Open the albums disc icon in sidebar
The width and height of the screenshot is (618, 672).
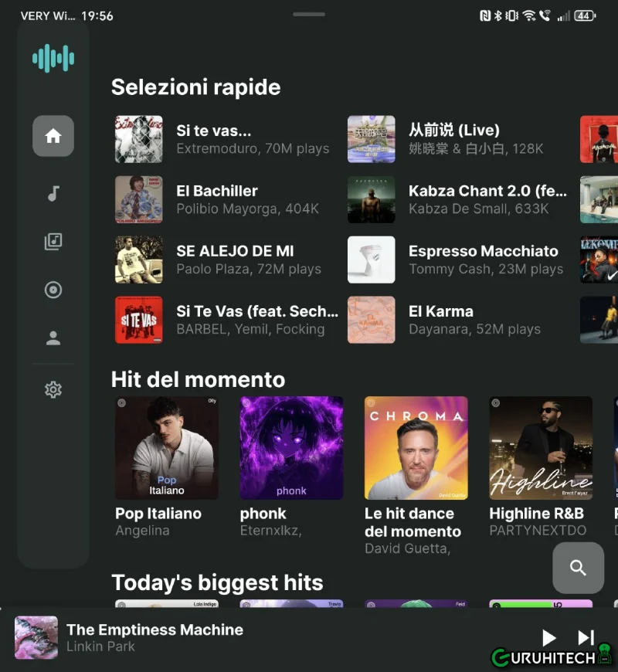click(x=53, y=290)
